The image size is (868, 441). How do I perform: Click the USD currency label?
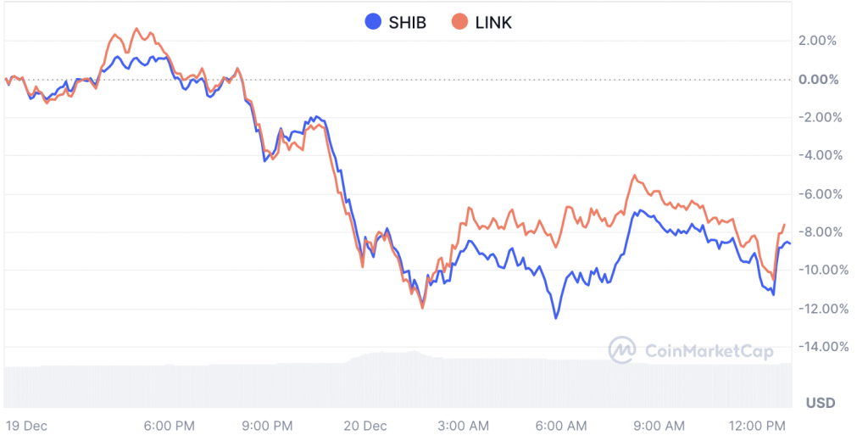coord(821,403)
